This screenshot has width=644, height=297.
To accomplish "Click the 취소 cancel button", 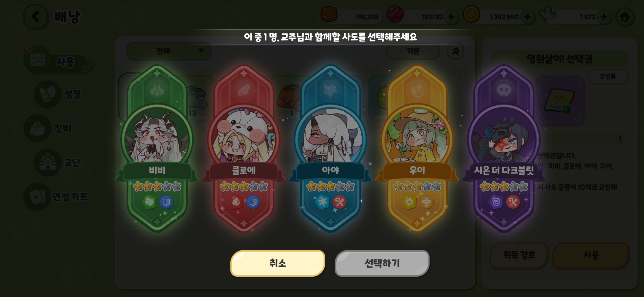I will [x=278, y=263].
